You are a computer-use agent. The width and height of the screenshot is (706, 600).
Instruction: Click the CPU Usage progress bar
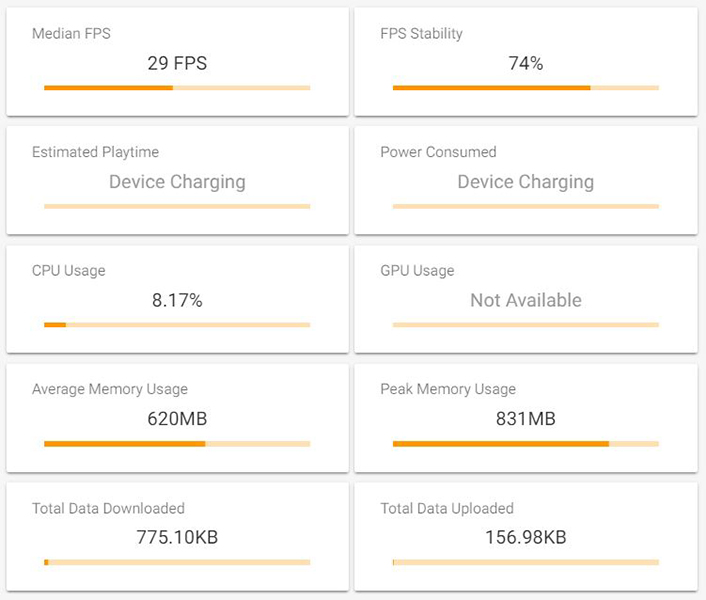pyautogui.click(x=177, y=325)
